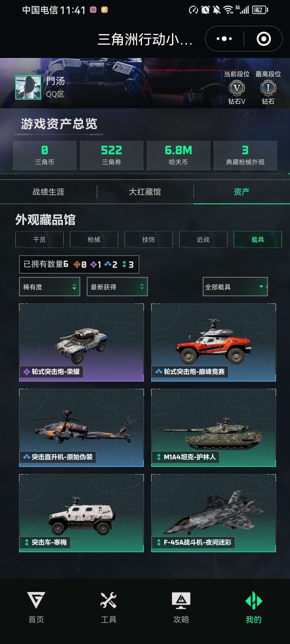Tap the player avatar picture
Viewport: 290px width, 644px height.
[x=28, y=87]
